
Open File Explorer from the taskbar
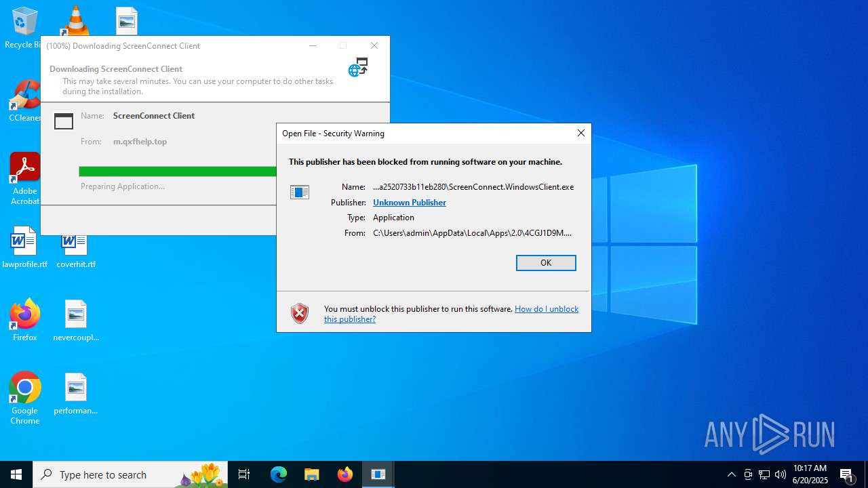pyautogui.click(x=312, y=474)
